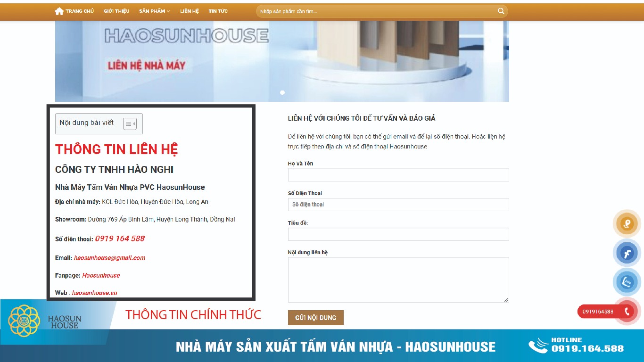Click the Số điện thoại input field
This screenshot has width=644, height=362.
coord(398,205)
